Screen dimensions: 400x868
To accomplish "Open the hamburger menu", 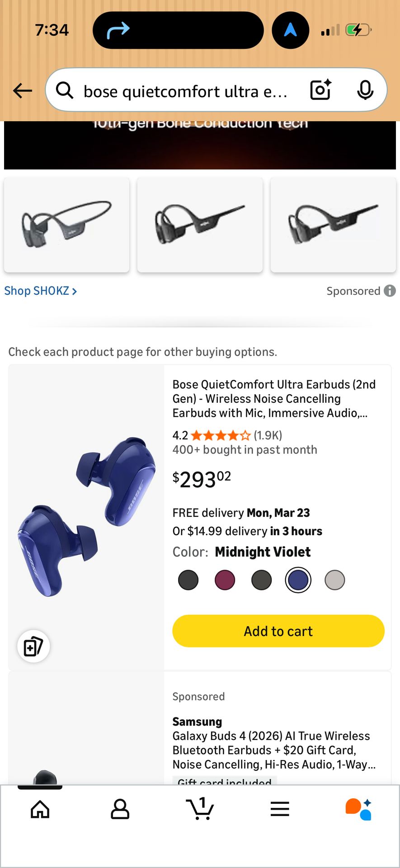I will coord(280,809).
